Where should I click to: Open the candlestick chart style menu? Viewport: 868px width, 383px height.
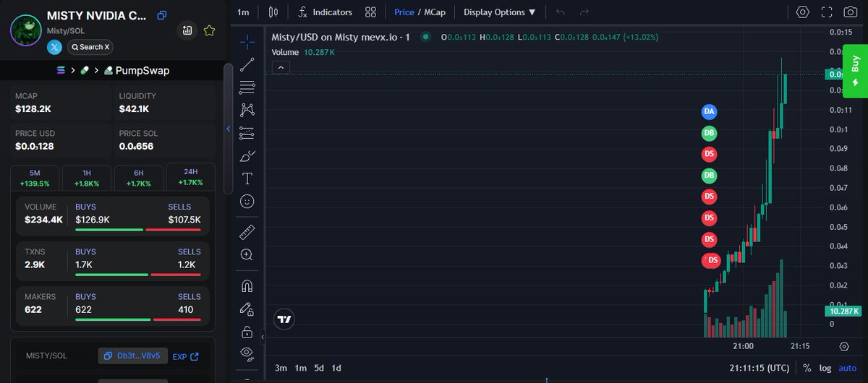[273, 12]
